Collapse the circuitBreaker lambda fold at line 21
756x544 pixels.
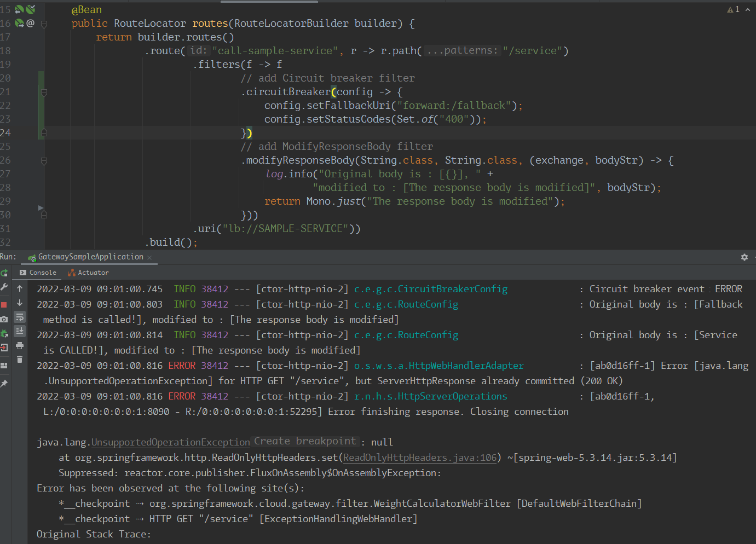(x=44, y=92)
